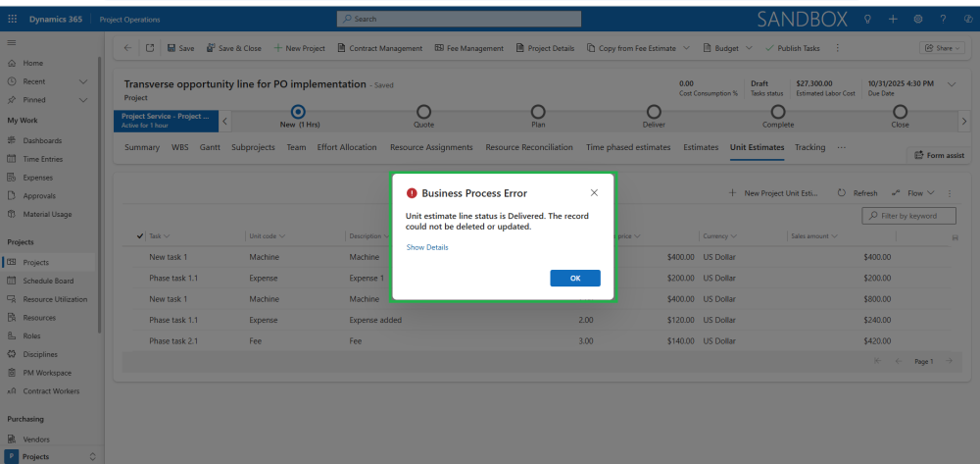
Task: Go back with the arrow icon
Action: pyautogui.click(x=127, y=48)
